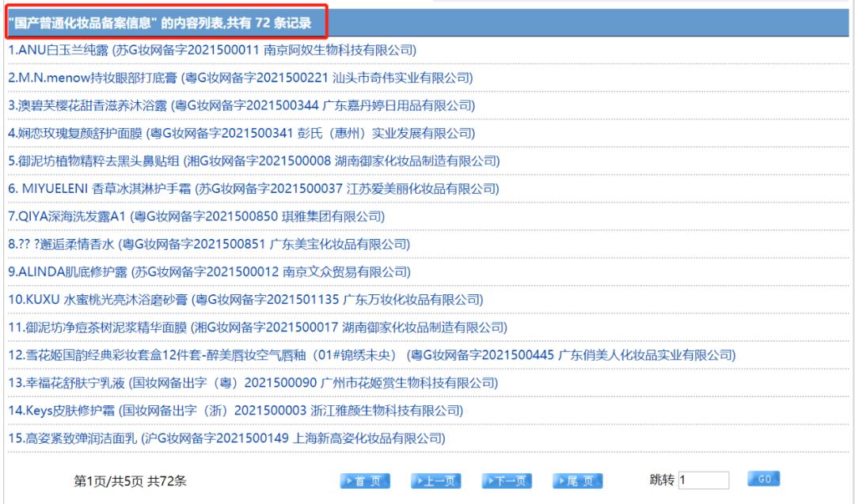Image resolution: width=855 pixels, height=504 pixels.
Task: Open record 3 澳碧芙樱花甜香滋养沐浴露
Action: 241,106
